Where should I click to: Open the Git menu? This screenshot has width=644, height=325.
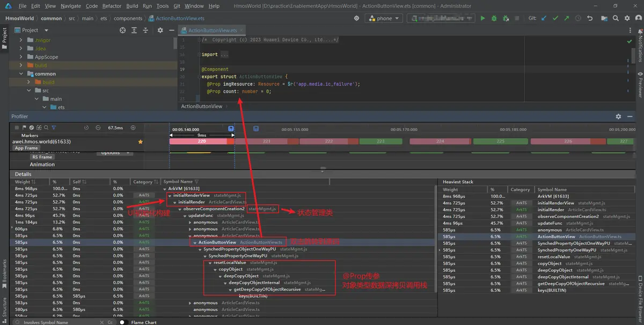pos(177,6)
